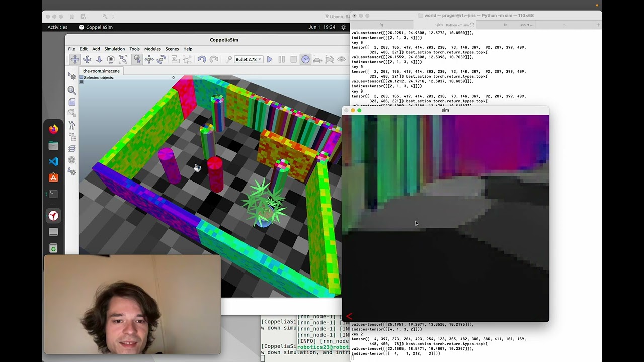This screenshot has height=362, width=644.
Task: Click the notification bell icon in top bar
Action: coord(344,27)
